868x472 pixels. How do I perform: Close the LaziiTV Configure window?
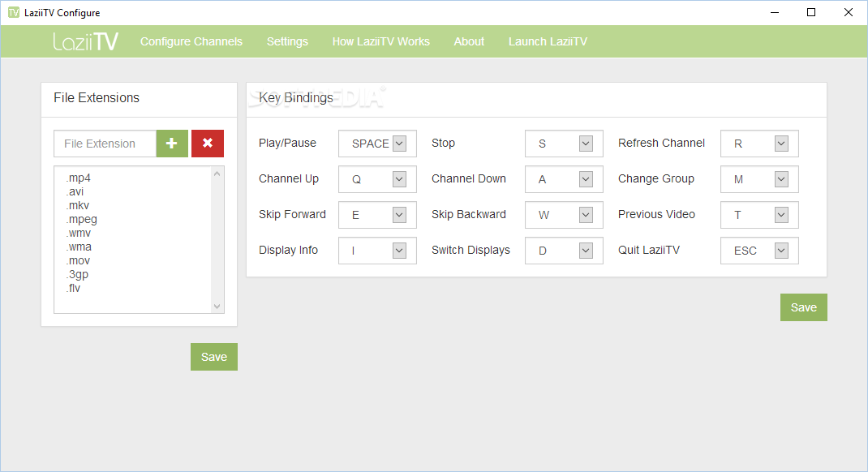pyautogui.click(x=848, y=12)
